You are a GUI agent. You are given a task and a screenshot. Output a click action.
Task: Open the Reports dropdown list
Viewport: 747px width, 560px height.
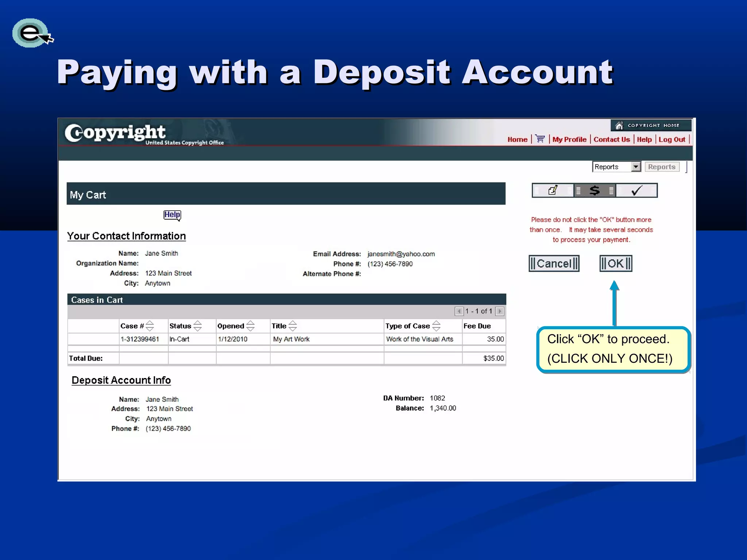(x=616, y=167)
